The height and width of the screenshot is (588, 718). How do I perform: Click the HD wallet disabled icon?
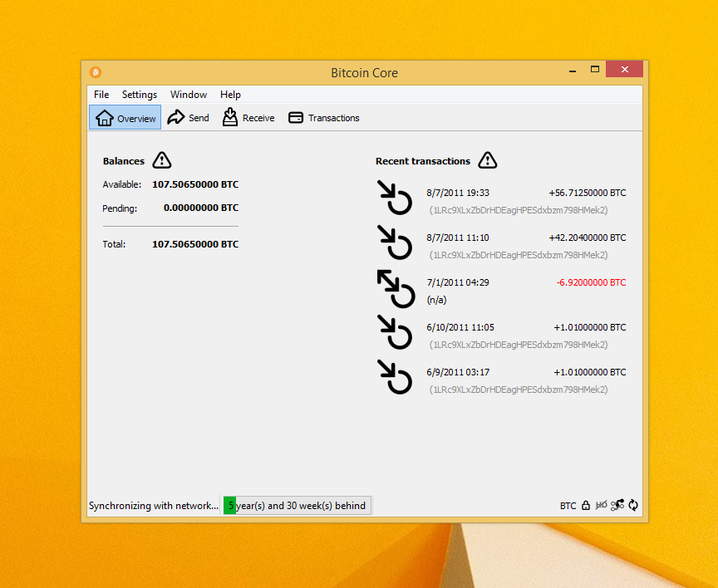pos(601,505)
